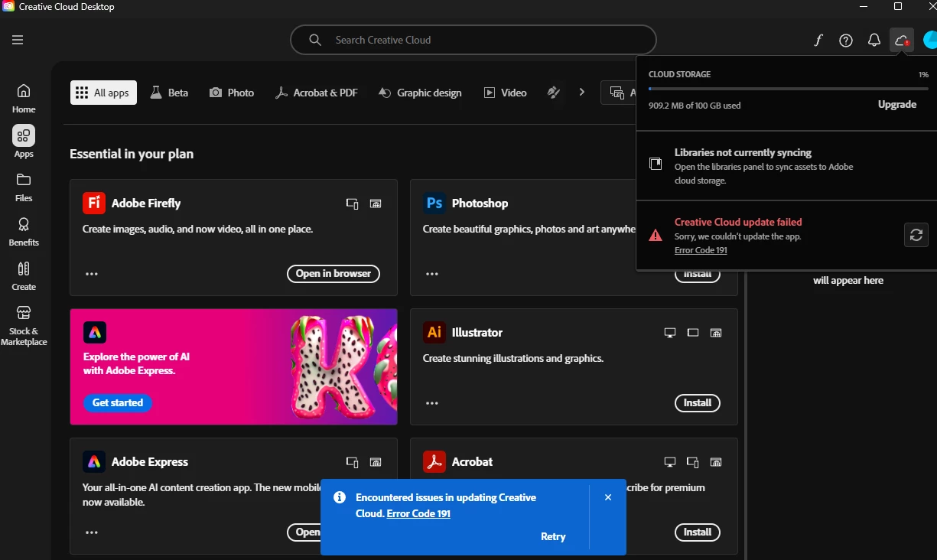Click Upgrade in the cloud storage panel
The image size is (937, 560).
point(897,104)
